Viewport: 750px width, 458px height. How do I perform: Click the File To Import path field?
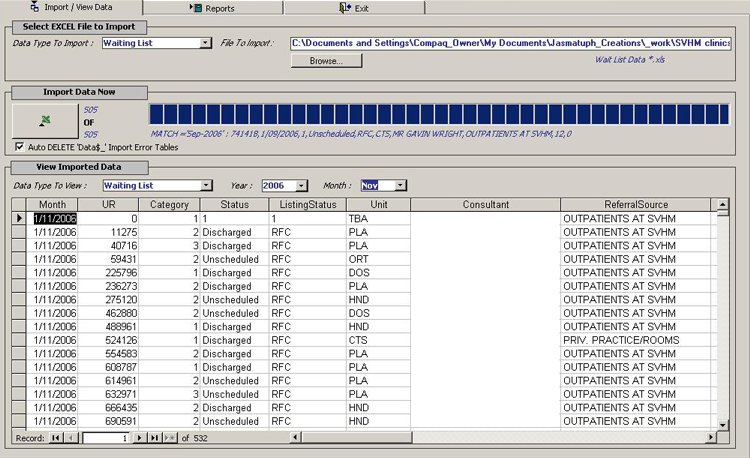[510, 43]
